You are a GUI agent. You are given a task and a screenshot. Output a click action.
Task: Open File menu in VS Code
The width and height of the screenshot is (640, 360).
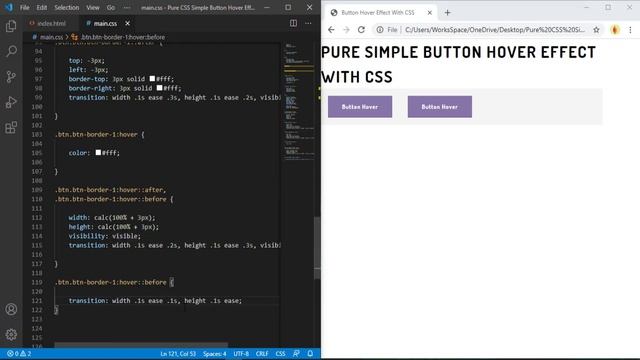[24, 7]
